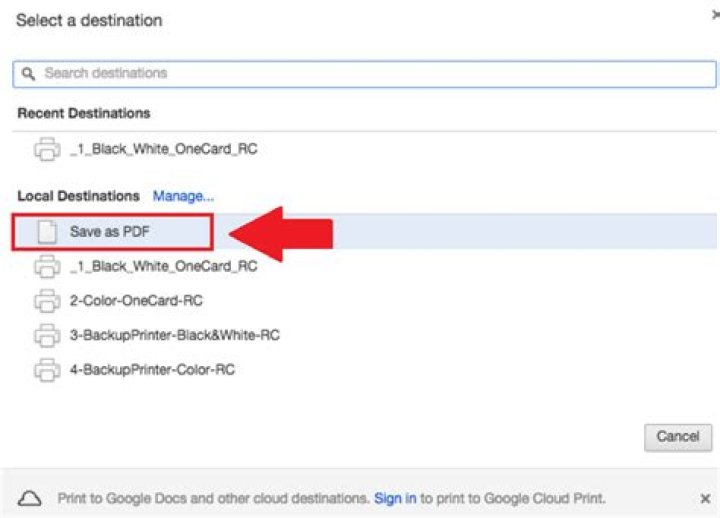720x518 pixels.
Task: Click printer icon next to 3-BackupPrinter-Black&White-RC
Action: coord(47,335)
